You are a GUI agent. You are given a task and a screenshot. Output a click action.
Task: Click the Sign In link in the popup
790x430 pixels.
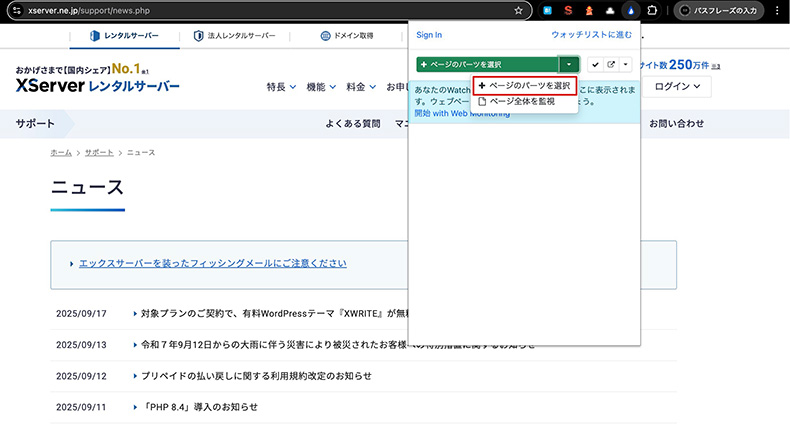click(x=429, y=35)
